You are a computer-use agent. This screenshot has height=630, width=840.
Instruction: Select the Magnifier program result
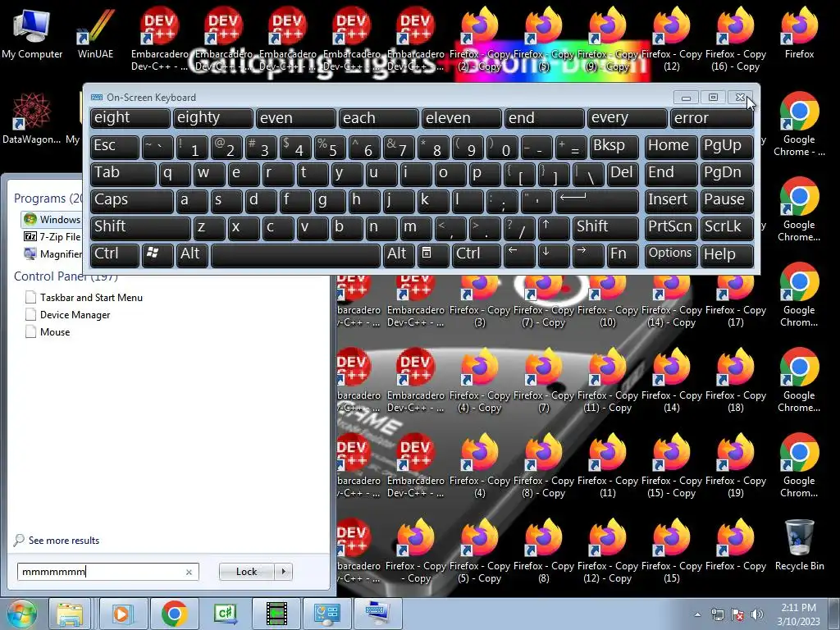[x=52, y=253]
